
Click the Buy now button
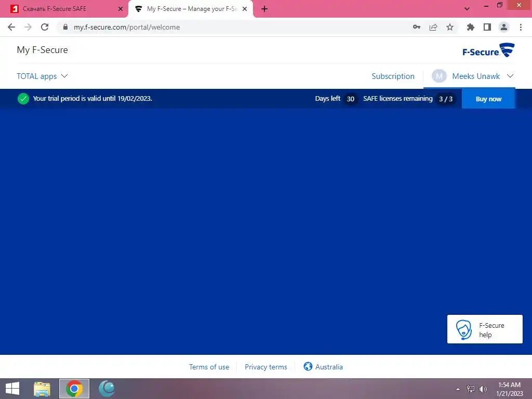[x=488, y=99]
